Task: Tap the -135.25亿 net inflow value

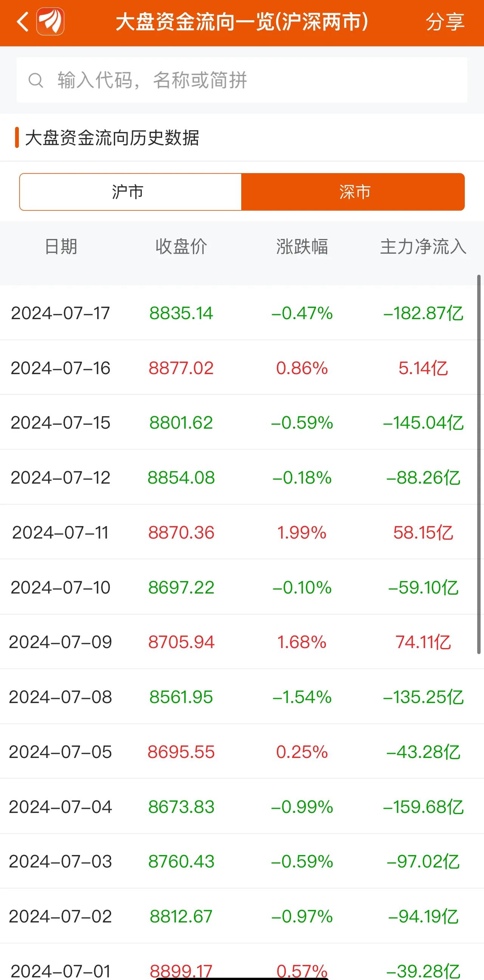Action: coord(423,697)
